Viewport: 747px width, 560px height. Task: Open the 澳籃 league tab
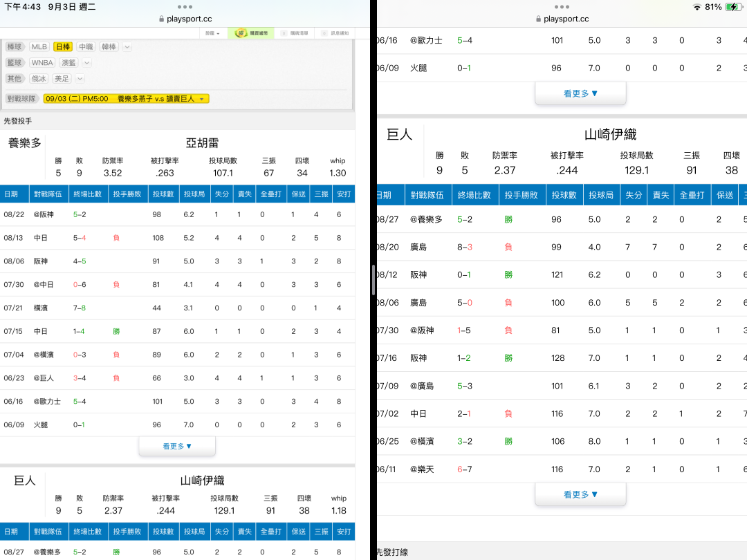pos(68,62)
